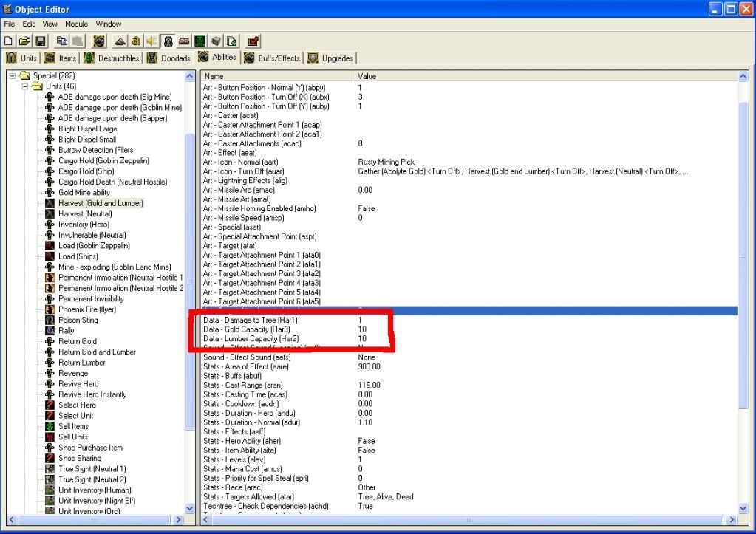
Task: Click the ability tree's scroll right arrow
Action: coord(178,519)
